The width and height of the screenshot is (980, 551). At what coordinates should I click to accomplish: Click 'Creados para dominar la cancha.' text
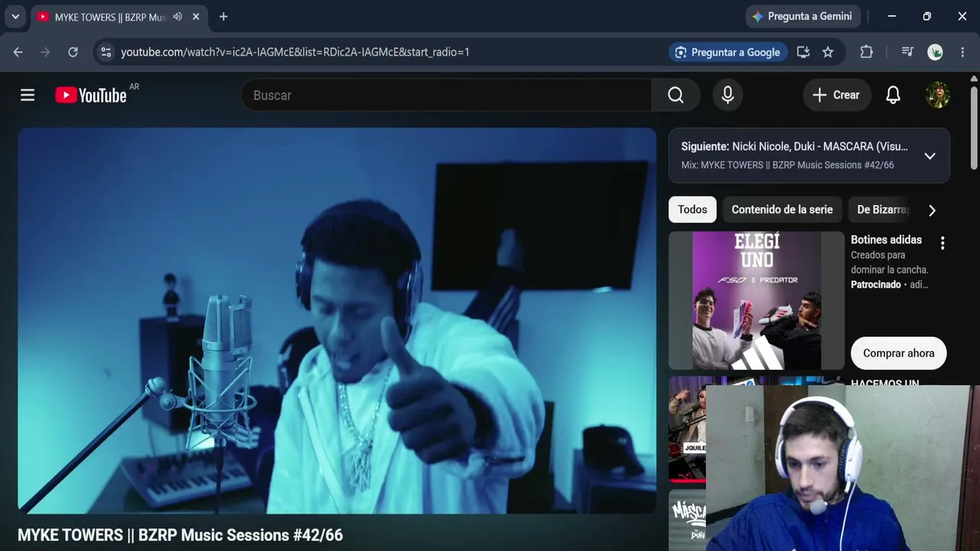890,262
